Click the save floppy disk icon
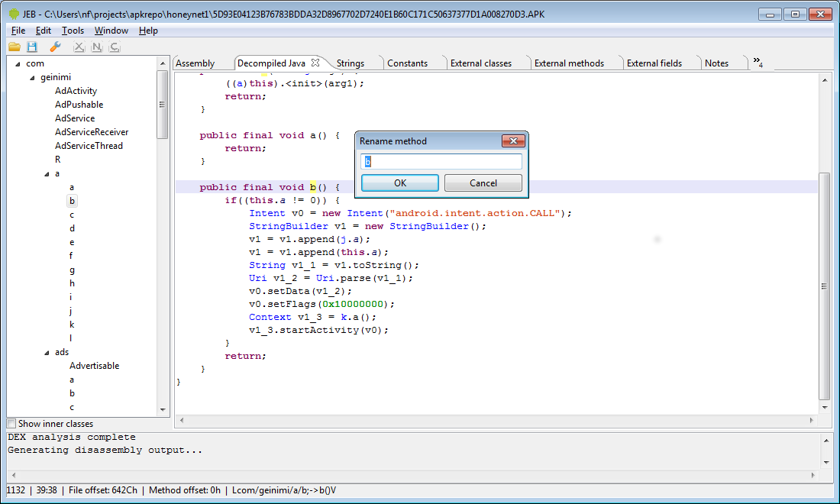This screenshot has width=840, height=504. pos(32,47)
